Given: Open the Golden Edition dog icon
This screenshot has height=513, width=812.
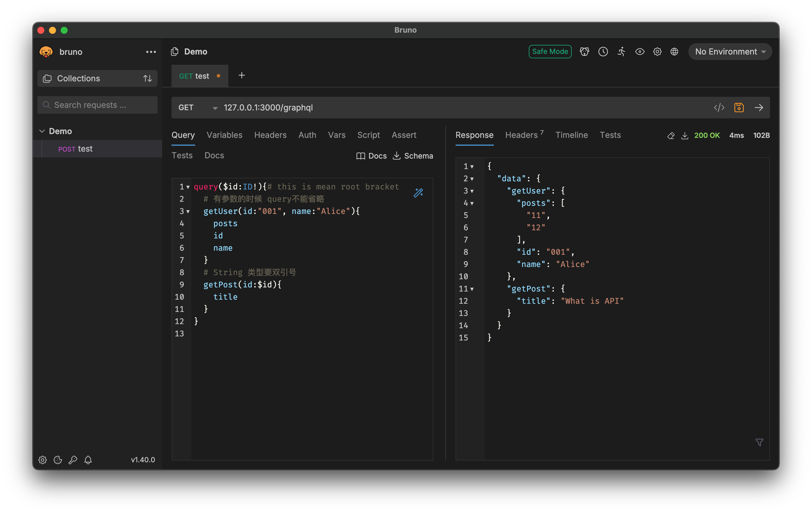Looking at the screenshot, I should click(584, 52).
